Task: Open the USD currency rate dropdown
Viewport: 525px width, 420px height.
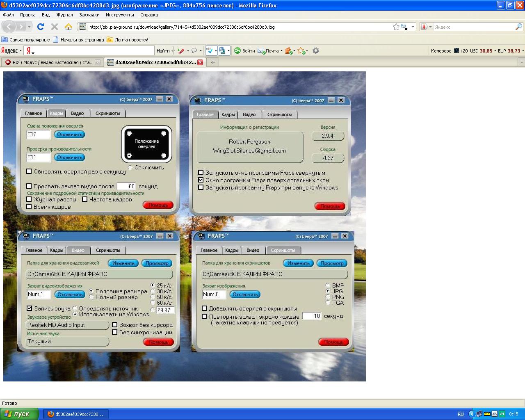Action: [495, 51]
